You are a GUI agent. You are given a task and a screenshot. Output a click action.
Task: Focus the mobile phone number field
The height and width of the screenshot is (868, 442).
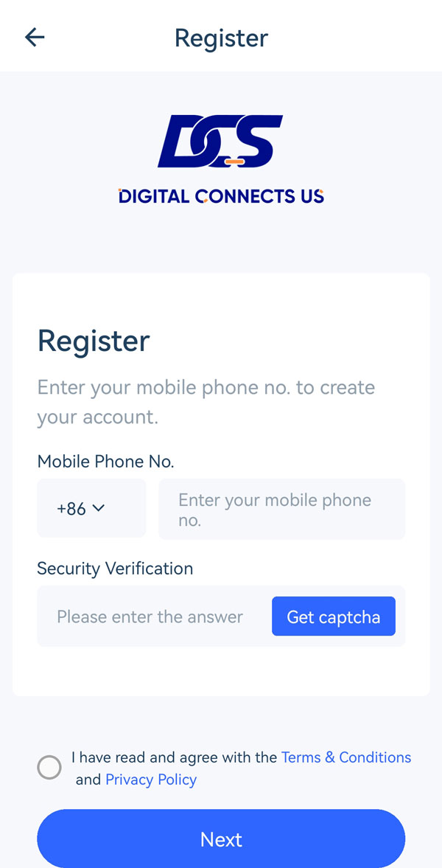tap(281, 509)
